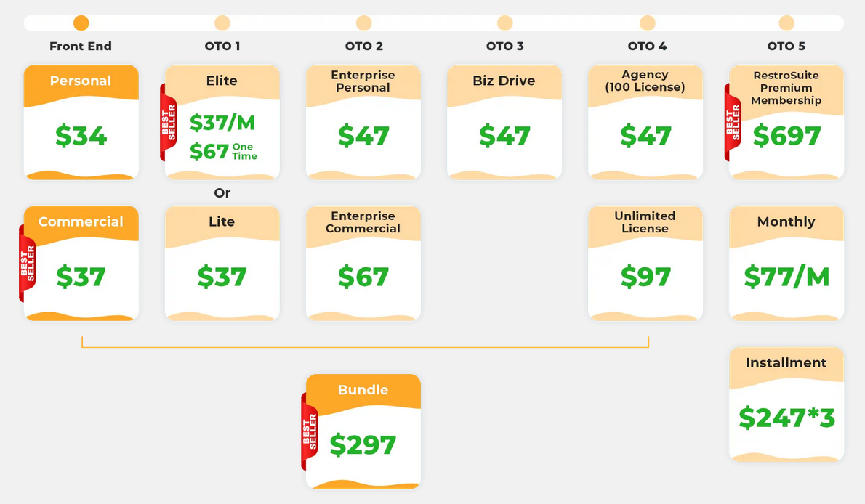865x504 pixels.
Task: Choose the Commercial $37 plan card
Action: tap(81, 264)
